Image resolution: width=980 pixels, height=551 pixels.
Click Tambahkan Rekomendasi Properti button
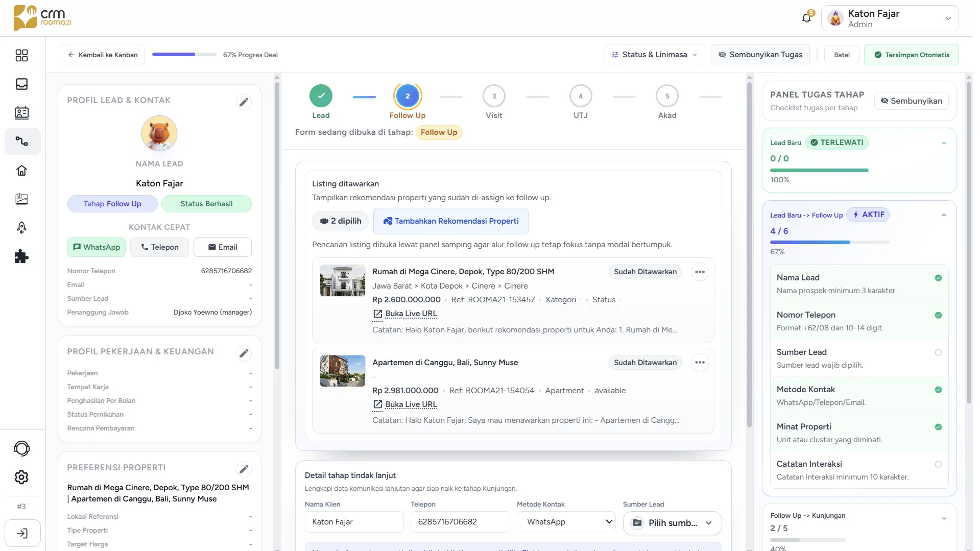tap(450, 221)
